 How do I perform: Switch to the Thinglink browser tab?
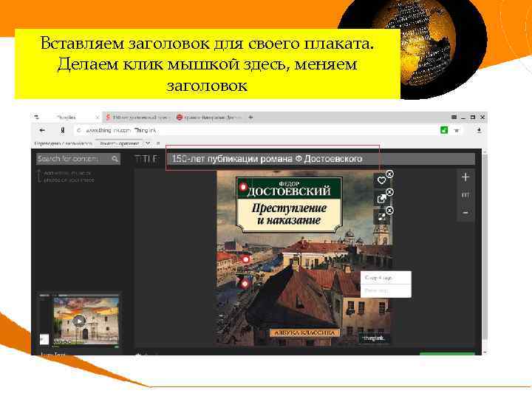tap(66, 117)
